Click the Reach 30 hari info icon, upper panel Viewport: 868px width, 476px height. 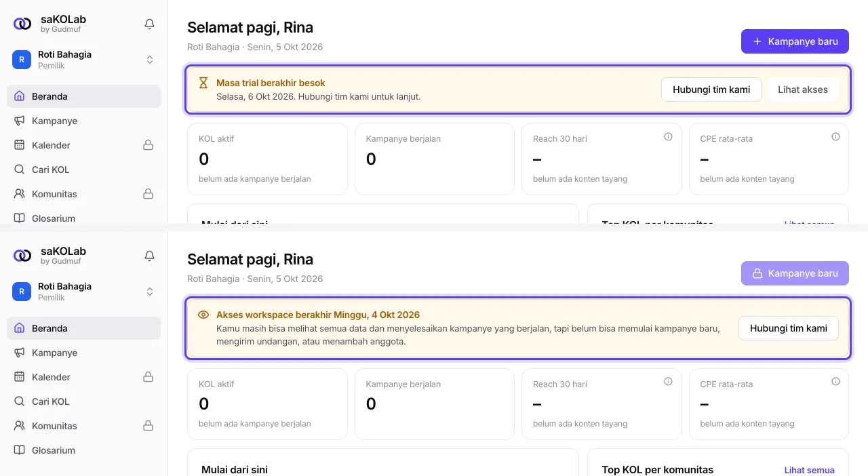coord(668,136)
